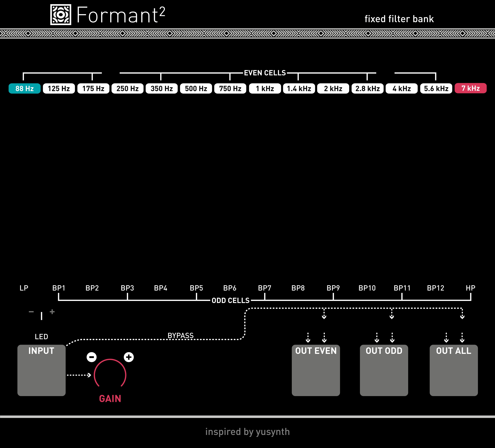Select the 750 Hz band label
The width and height of the screenshot is (495, 448).
click(x=230, y=88)
